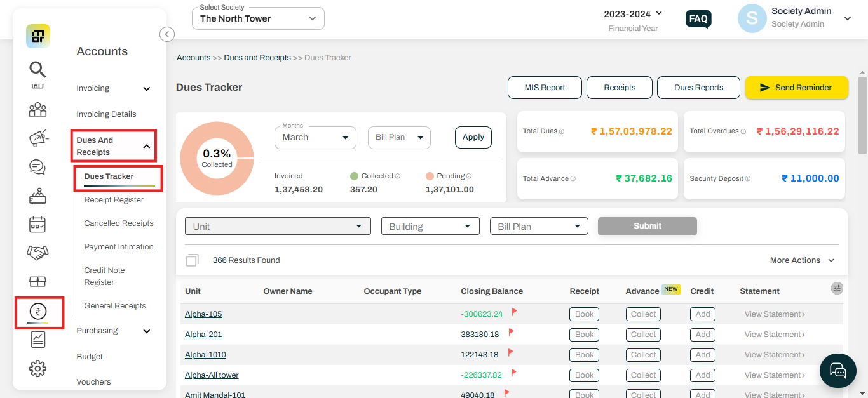Viewport: 868px width, 398px height.
Task: Click the FAQ icon in header
Action: pyautogui.click(x=698, y=19)
